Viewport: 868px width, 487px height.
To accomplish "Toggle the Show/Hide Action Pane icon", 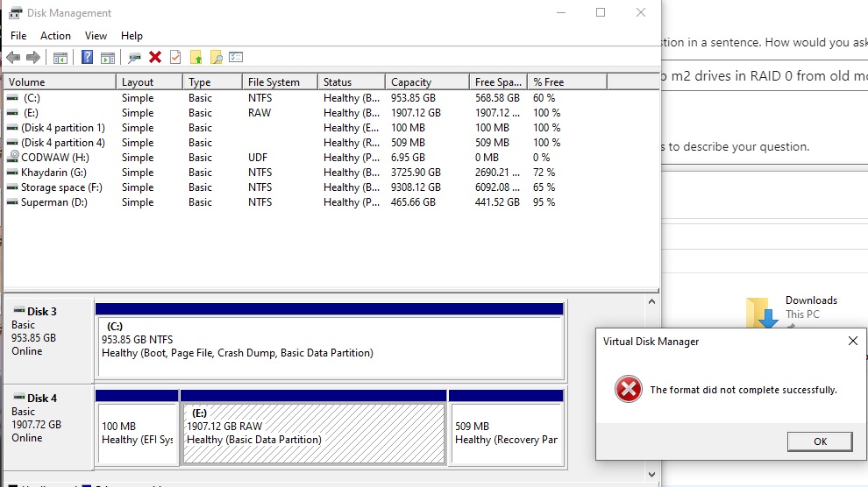I will (x=108, y=57).
